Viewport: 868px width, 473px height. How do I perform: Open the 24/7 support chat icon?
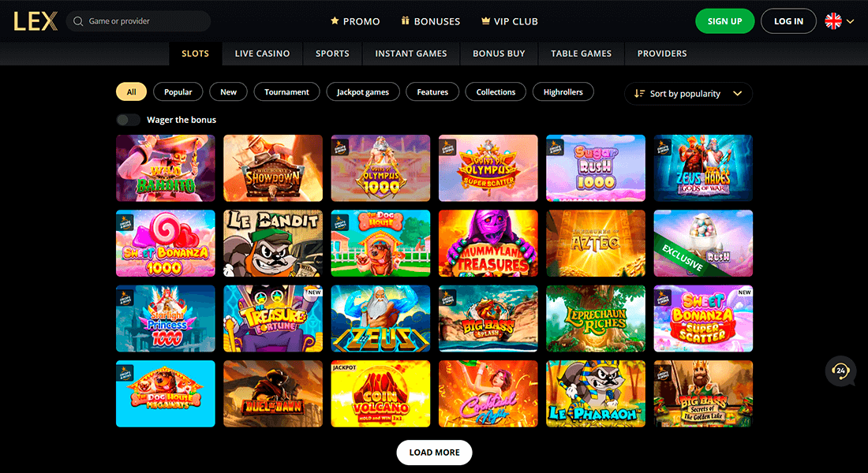840,371
